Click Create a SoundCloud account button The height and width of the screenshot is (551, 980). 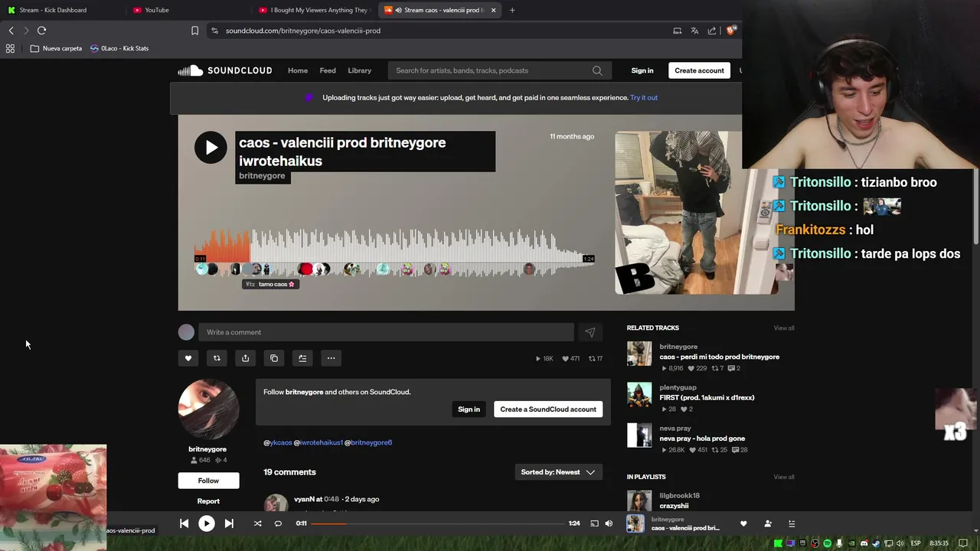point(548,409)
